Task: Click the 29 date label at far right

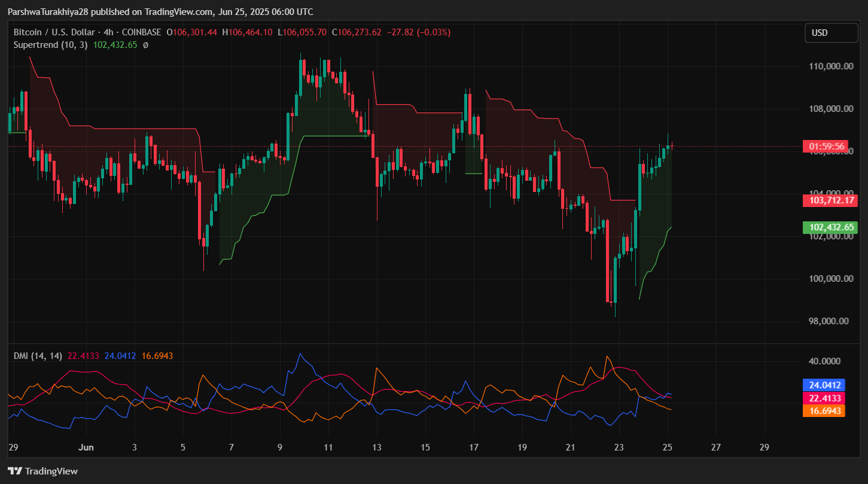Action: click(764, 447)
